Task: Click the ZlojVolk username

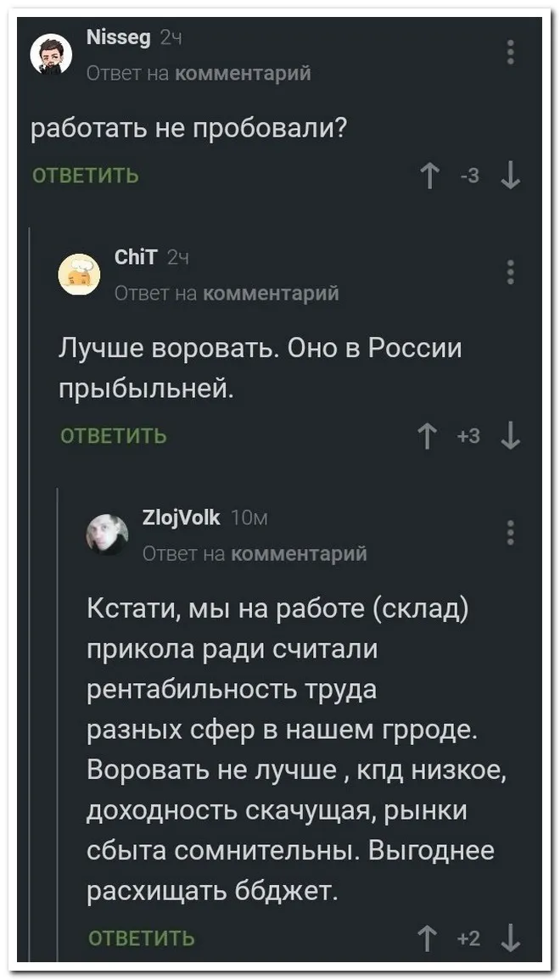Action: (x=181, y=518)
